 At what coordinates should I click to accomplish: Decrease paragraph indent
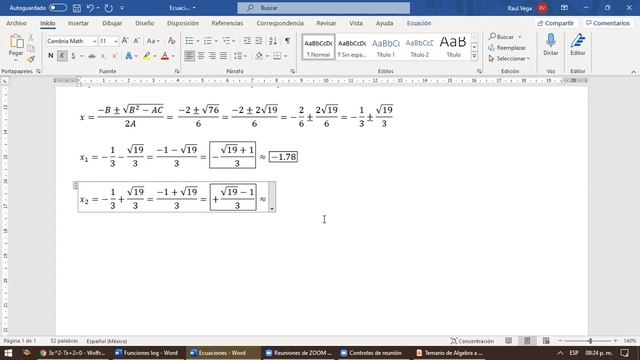[247, 41]
